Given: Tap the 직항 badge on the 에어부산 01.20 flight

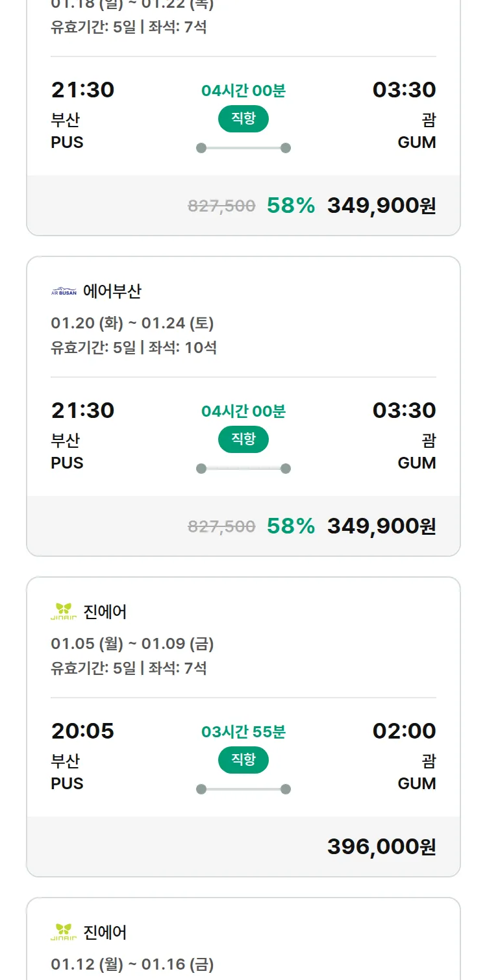Looking at the screenshot, I should [x=243, y=439].
